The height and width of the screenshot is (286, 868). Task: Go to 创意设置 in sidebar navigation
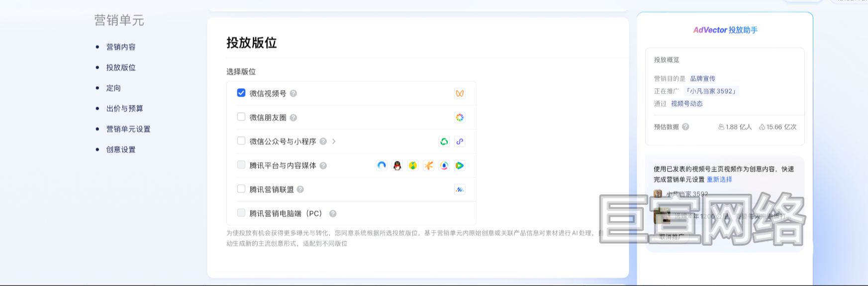pos(121,149)
